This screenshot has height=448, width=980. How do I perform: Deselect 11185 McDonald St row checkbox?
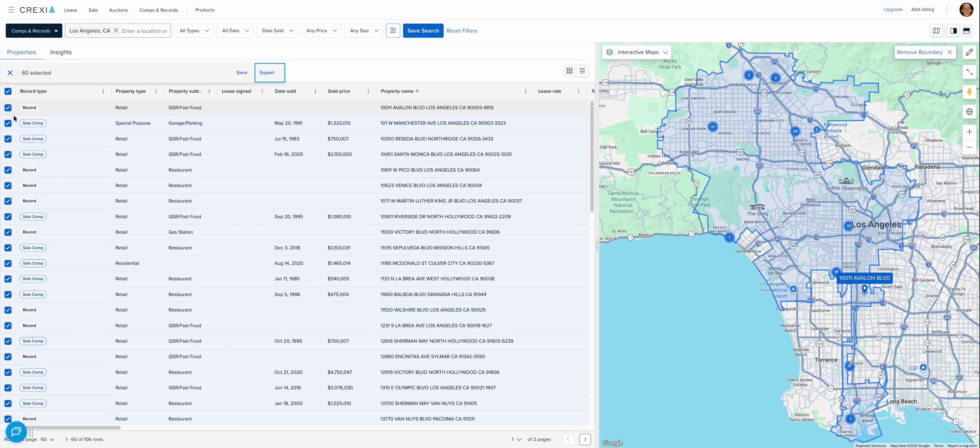tap(8, 263)
